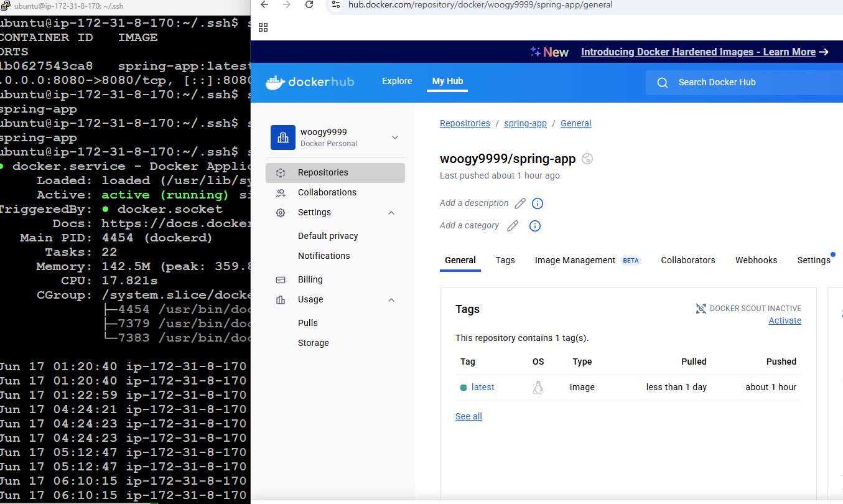This screenshot has width=843, height=504.
Task: Open the Collaborators tab
Action: pyautogui.click(x=688, y=260)
